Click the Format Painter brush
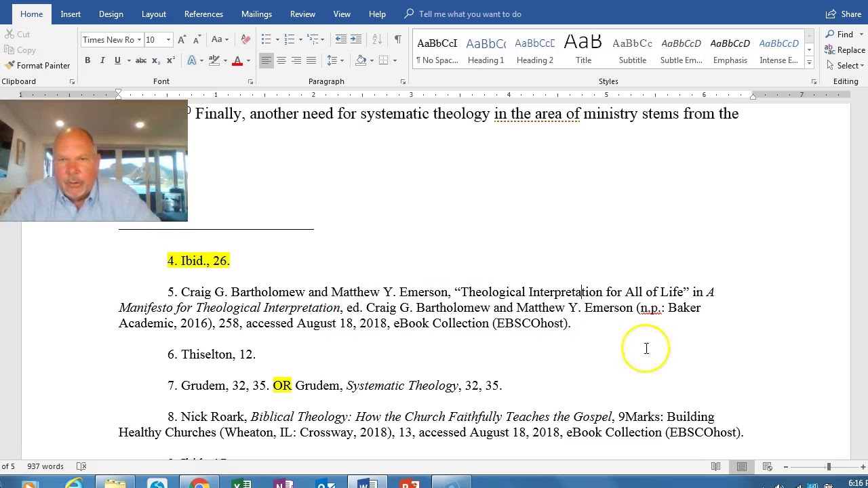The height and width of the screenshot is (488, 868). [x=37, y=66]
